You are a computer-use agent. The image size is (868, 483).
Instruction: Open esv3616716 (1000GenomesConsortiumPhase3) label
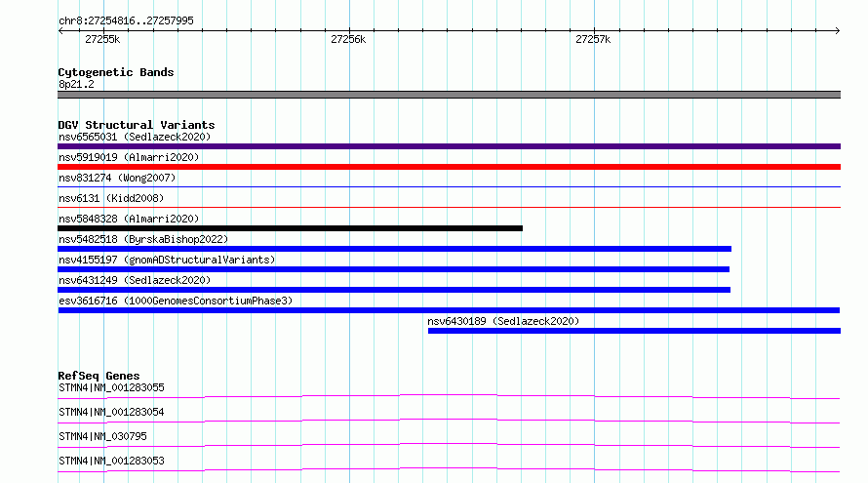(x=176, y=301)
